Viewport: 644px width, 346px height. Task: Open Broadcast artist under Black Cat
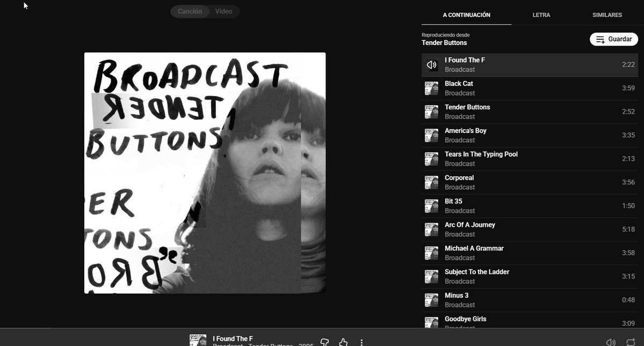[460, 93]
